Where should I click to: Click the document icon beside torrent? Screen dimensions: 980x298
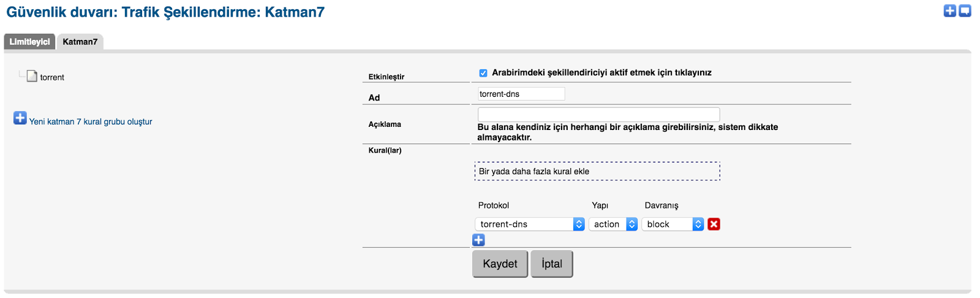(32, 77)
